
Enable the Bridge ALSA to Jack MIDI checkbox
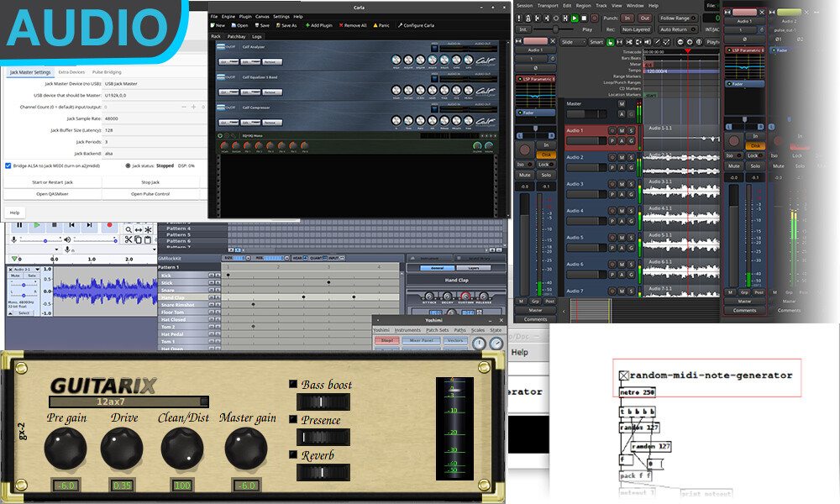pyautogui.click(x=8, y=164)
